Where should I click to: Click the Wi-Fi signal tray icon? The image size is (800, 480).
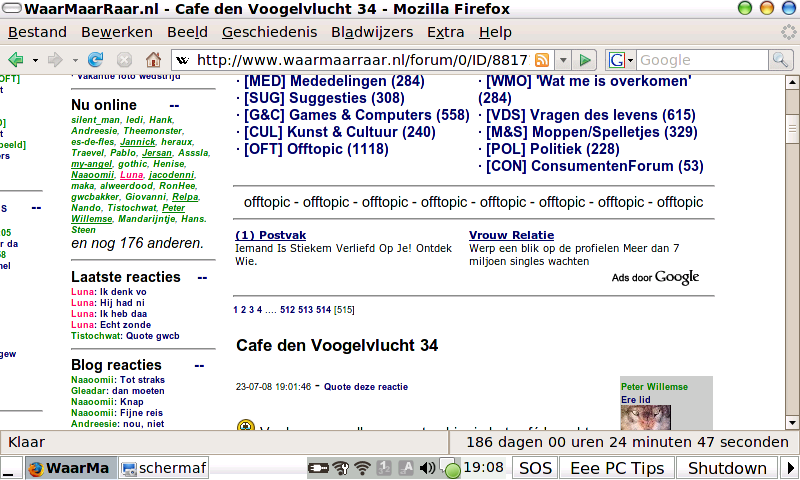click(362, 467)
